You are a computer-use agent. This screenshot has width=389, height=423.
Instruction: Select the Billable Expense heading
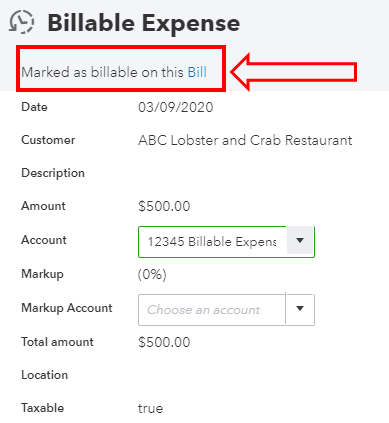tap(144, 23)
